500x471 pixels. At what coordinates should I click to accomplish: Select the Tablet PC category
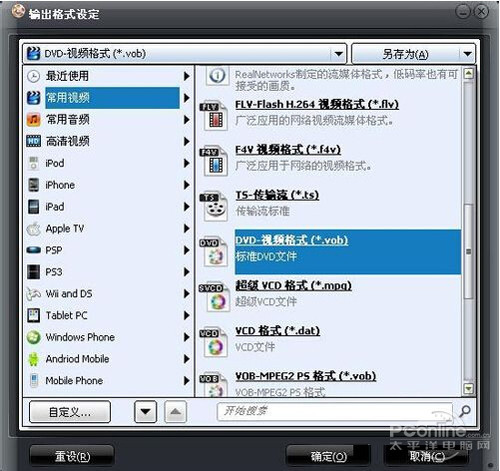coord(109,315)
